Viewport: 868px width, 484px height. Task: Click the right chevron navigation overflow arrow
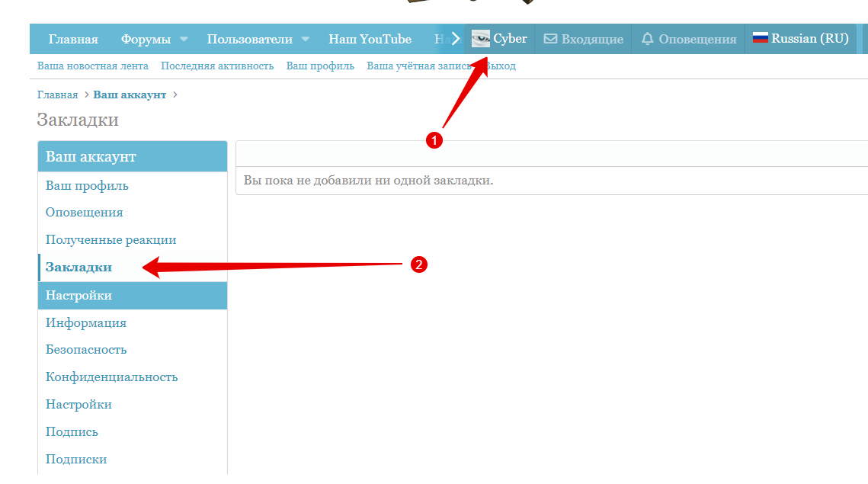point(456,39)
